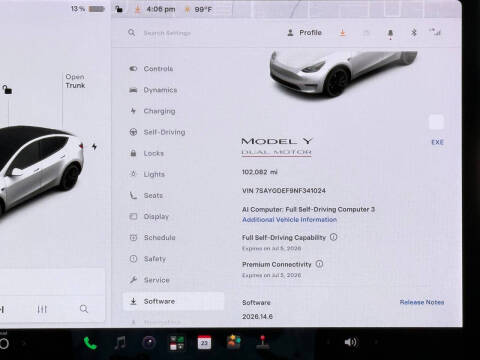Open the Music app icon

120,342
